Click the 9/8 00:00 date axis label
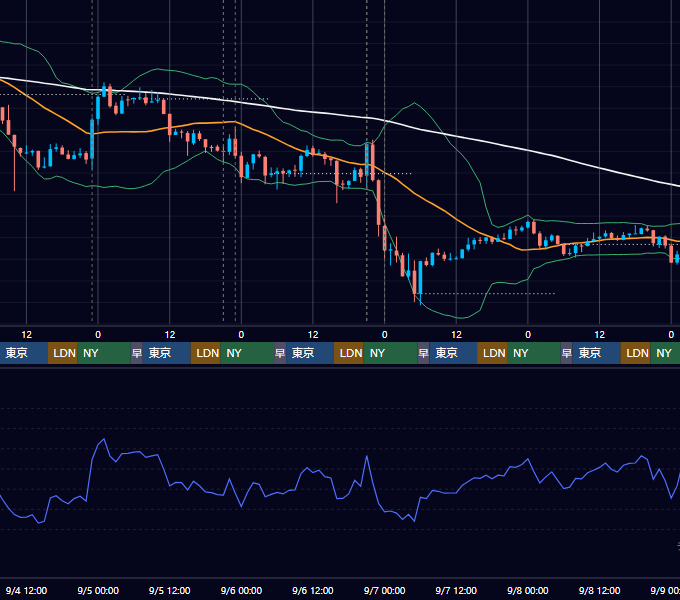The image size is (680, 600). [x=528, y=590]
